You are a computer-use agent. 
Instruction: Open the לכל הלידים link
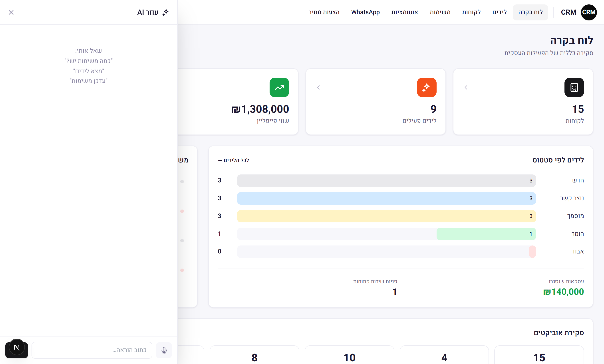(233, 160)
